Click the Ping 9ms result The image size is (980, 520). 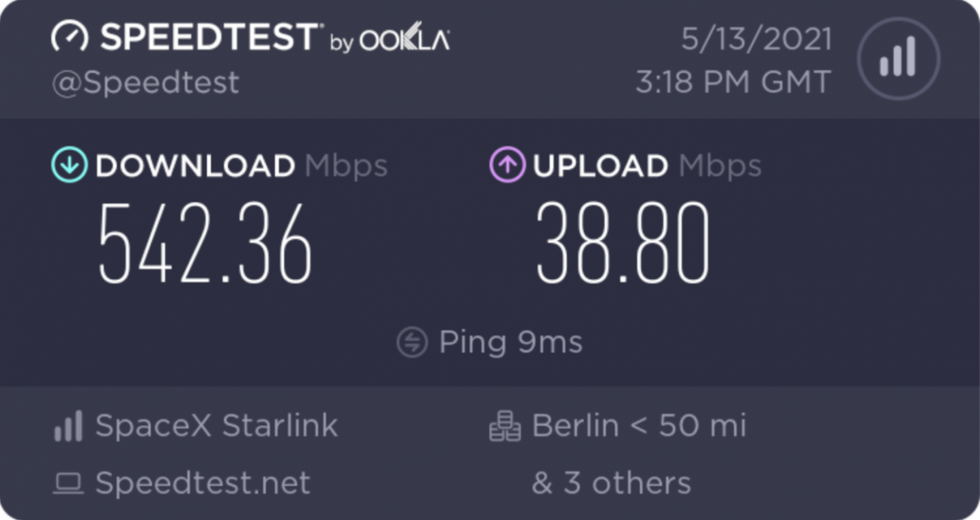tap(510, 342)
